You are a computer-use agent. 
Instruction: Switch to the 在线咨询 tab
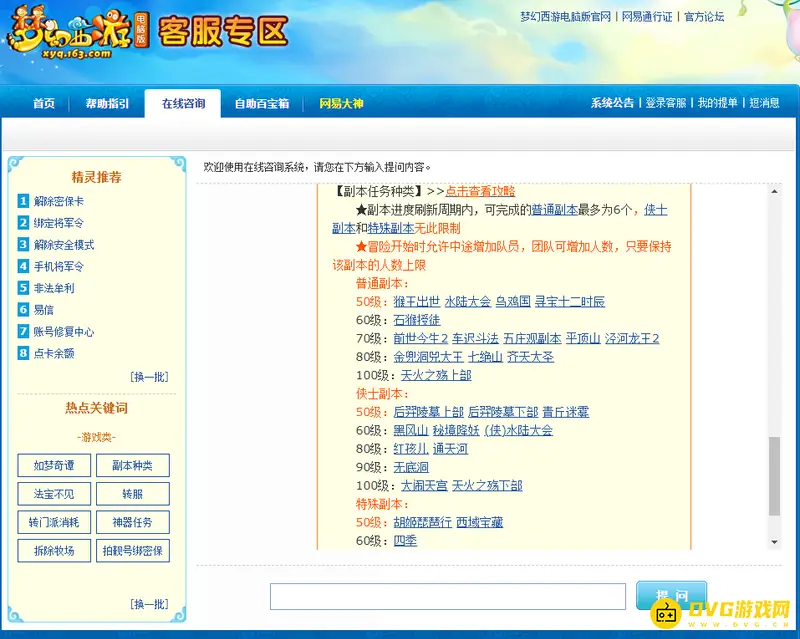(x=183, y=104)
